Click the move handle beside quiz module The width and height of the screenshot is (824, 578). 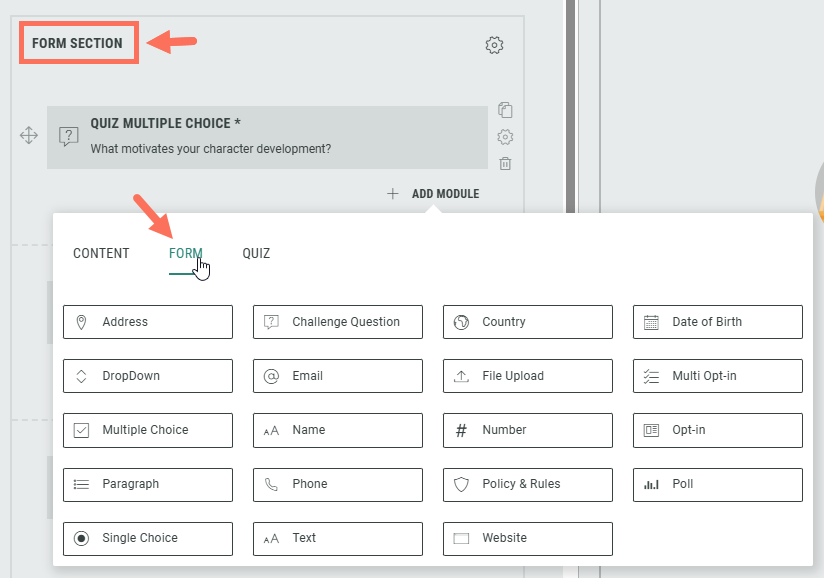pyautogui.click(x=29, y=135)
